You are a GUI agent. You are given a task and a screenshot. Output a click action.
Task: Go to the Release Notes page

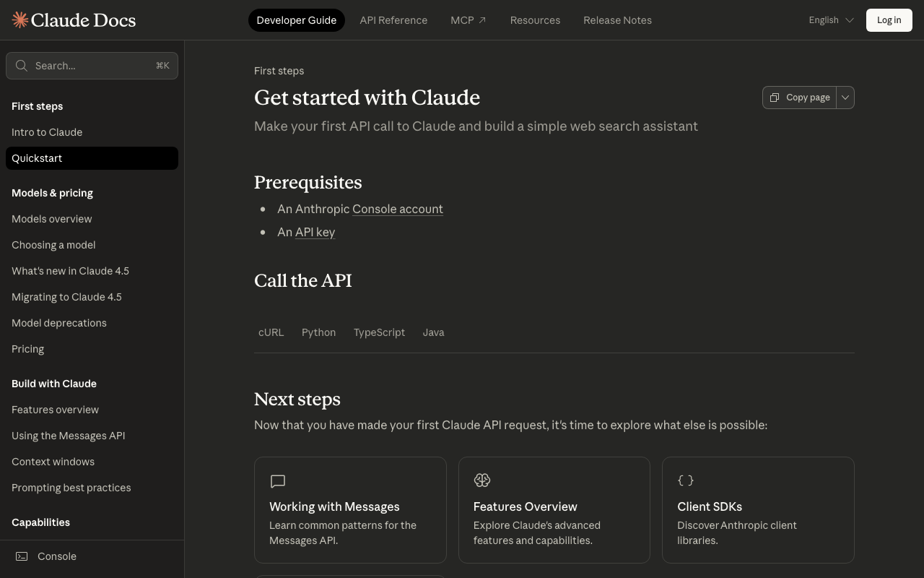point(617,20)
